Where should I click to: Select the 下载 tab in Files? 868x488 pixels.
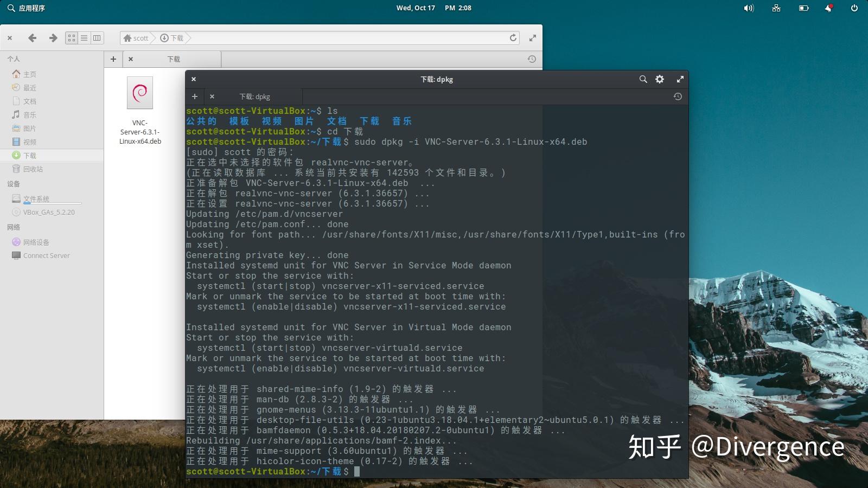click(x=173, y=59)
